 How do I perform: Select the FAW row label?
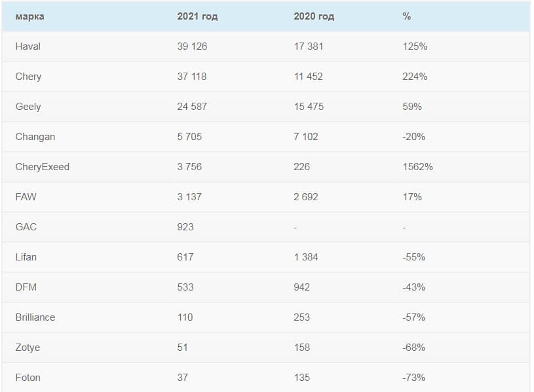(x=26, y=197)
